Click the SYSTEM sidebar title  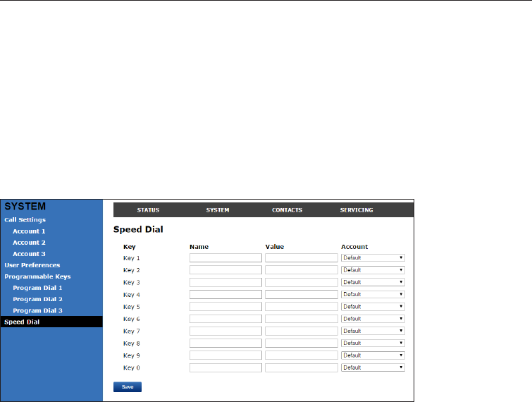pos(25,207)
